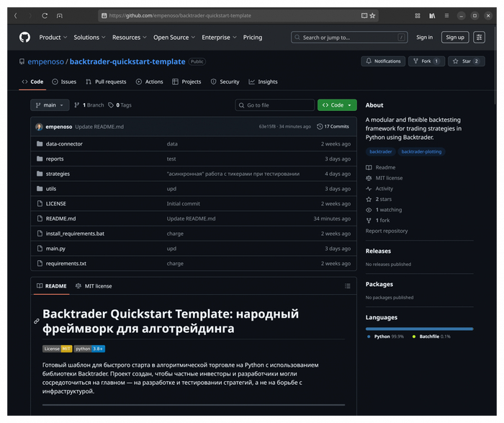This screenshot has width=504, height=423.
Task: Go to the Pricing page
Action: pos(252,37)
